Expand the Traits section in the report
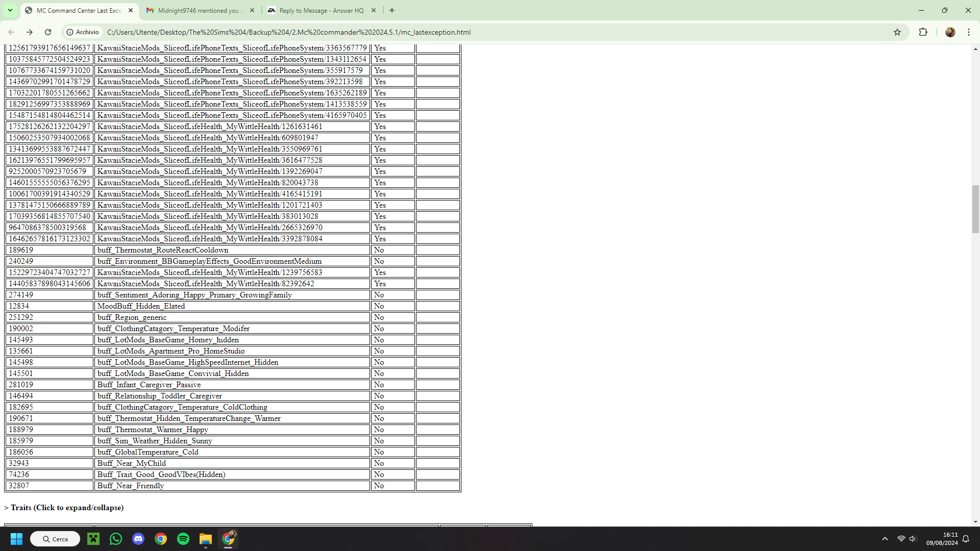The height and width of the screenshot is (551, 980). click(x=64, y=508)
